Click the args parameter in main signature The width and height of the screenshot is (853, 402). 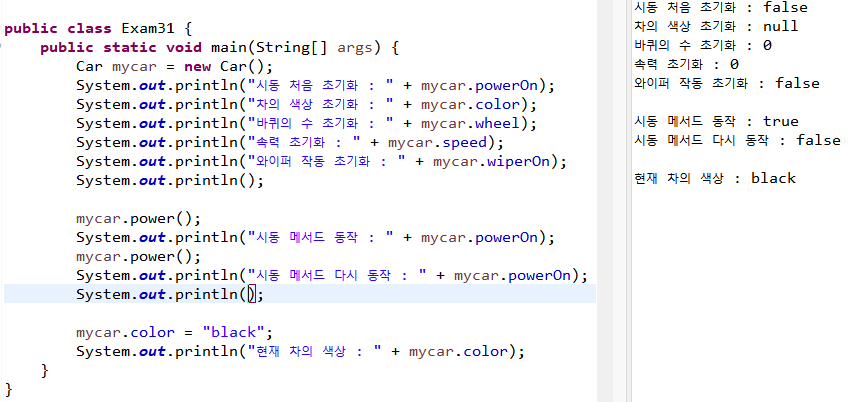[x=355, y=48]
